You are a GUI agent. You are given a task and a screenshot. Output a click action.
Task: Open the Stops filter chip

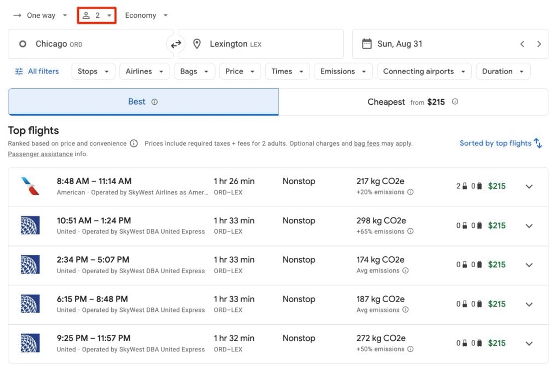pos(93,71)
